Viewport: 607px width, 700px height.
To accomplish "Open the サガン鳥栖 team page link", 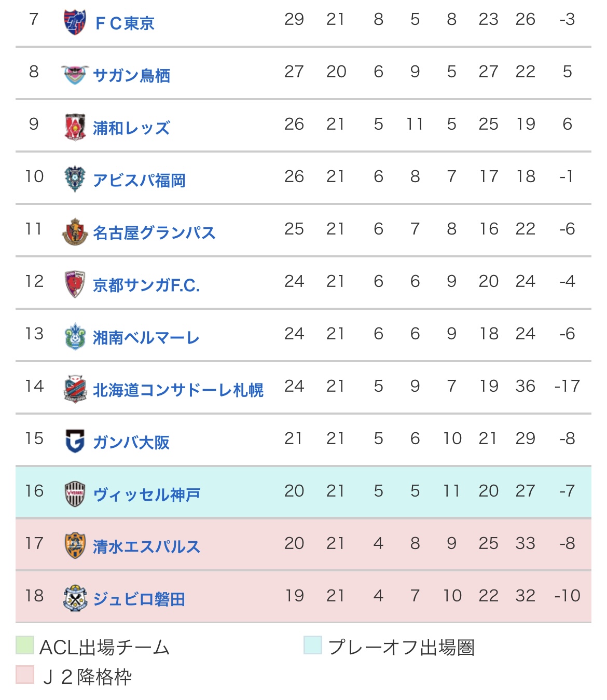I will tap(132, 76).
